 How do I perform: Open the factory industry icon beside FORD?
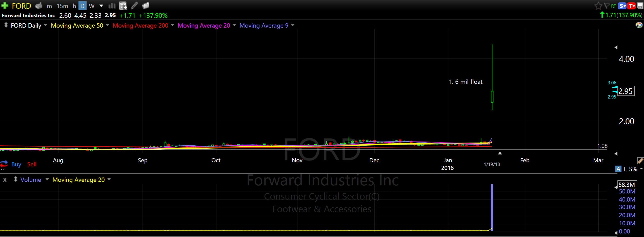pos(39,6)
